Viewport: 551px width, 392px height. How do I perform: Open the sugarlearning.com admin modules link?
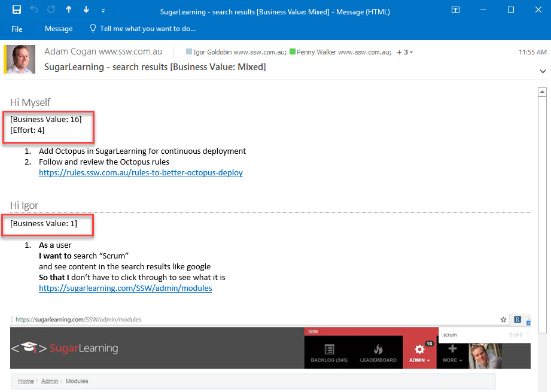(125, 288)
